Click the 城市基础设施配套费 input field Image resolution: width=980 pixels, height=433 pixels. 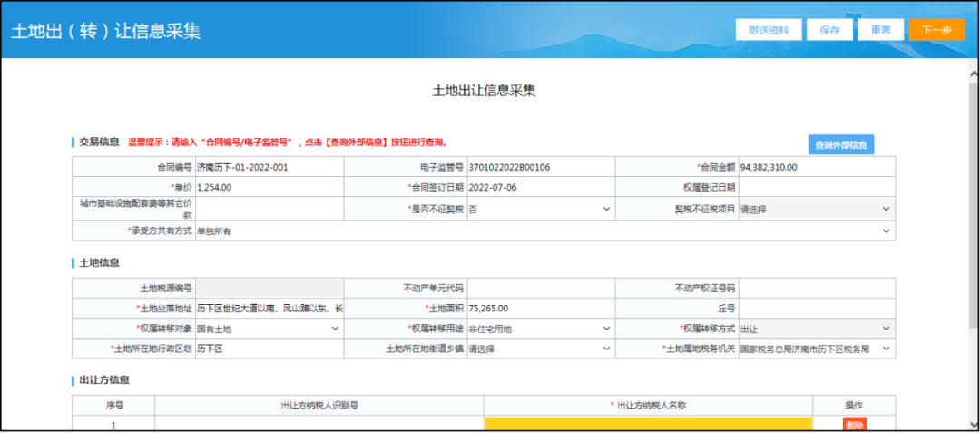pyautogui.click(x=269, y=210)
